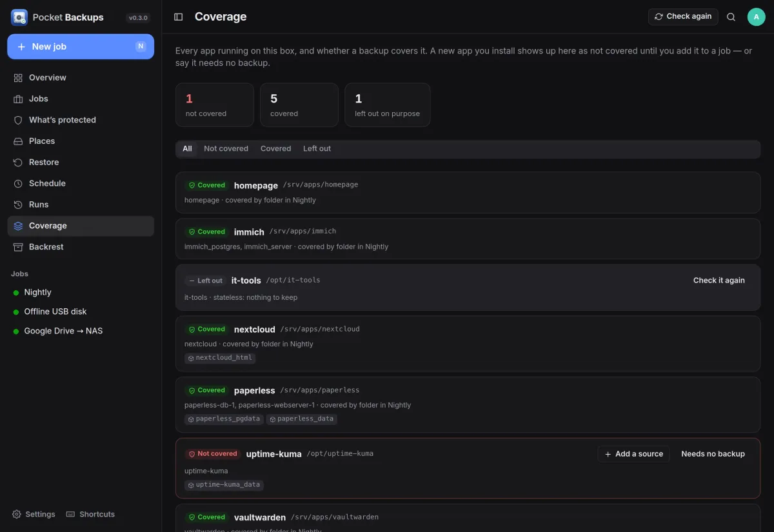Click the plus icon in New job

(x=21, y=46)
